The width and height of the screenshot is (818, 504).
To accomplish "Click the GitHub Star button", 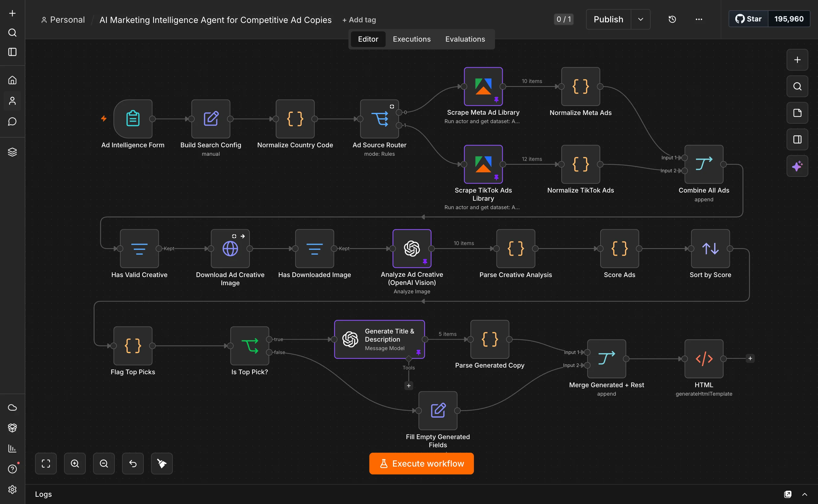I will click(x=748, y=19).
